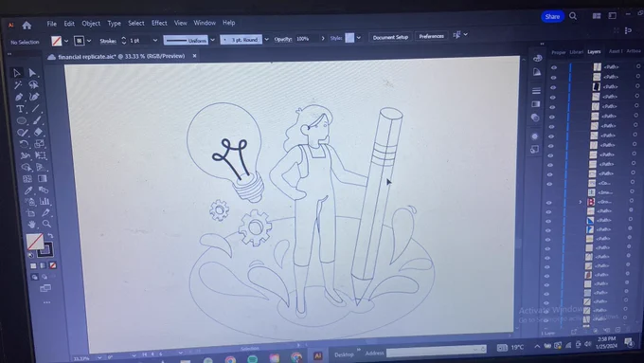Select the Curvature tool
Image resolution: width=644 pixels, height=363 pixels.
point(34,97)
